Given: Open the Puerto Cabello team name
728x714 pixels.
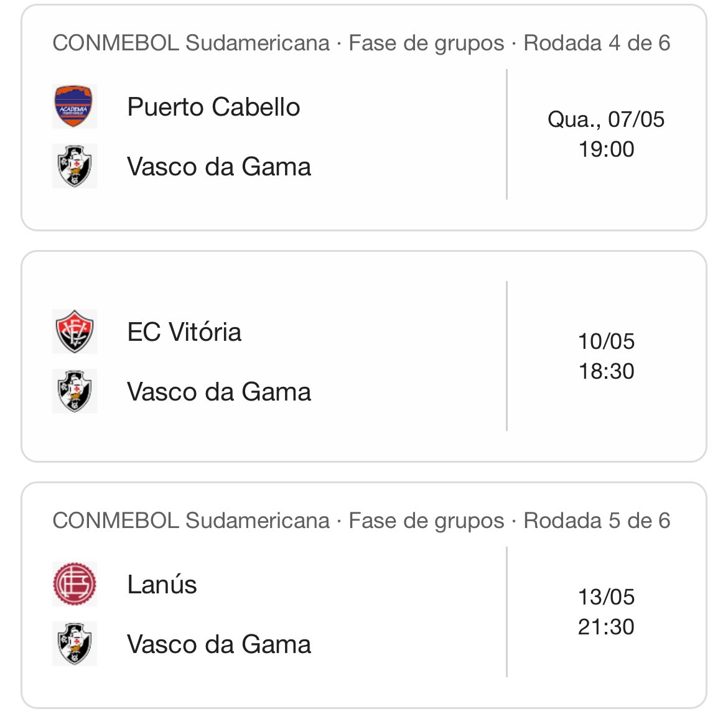Looking at the screenshot, I should click(x=213, y=107).
